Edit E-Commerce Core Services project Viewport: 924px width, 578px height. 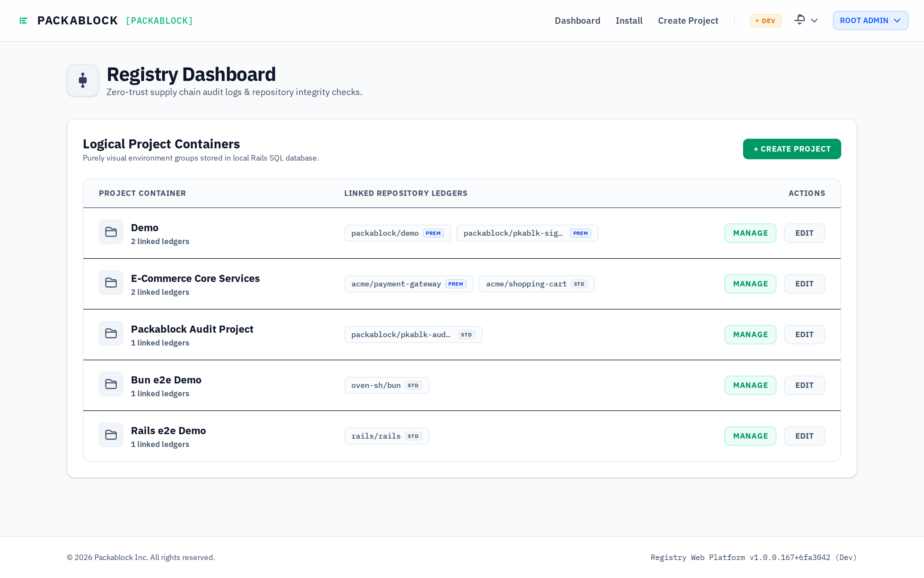tap(804, 284)
